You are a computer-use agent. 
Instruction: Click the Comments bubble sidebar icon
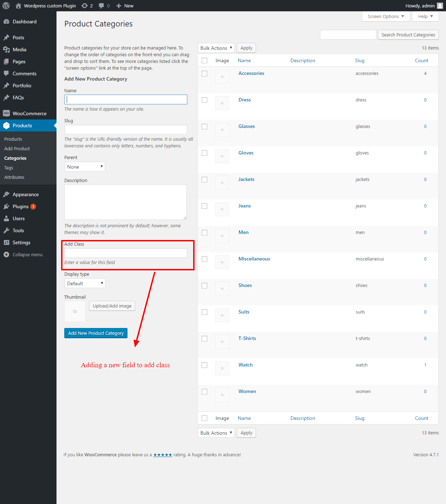click(6, 74)
